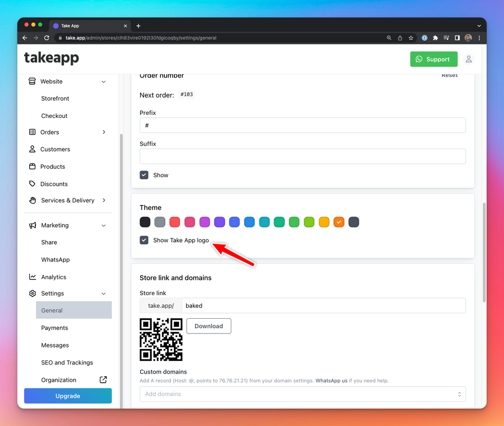Open the Chrome three-dot menu
The height and width of the screenshot is (426, 504).
point(479,38)
